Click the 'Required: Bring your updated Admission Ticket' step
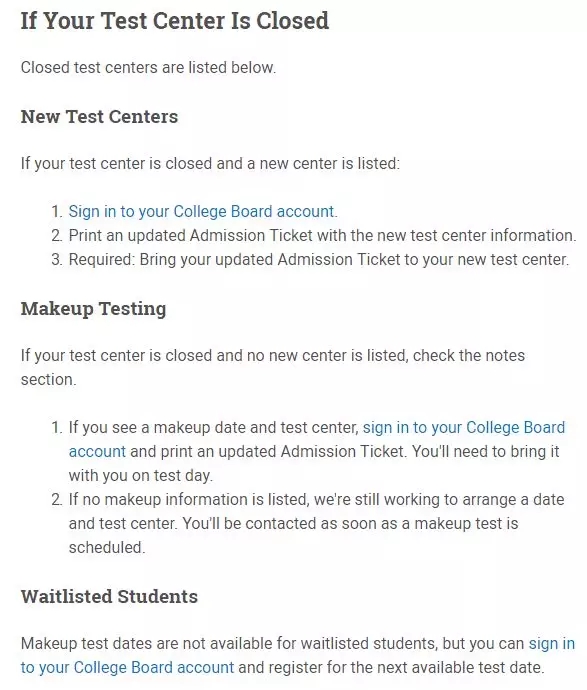The image size is (587, 690). point(319,260)
